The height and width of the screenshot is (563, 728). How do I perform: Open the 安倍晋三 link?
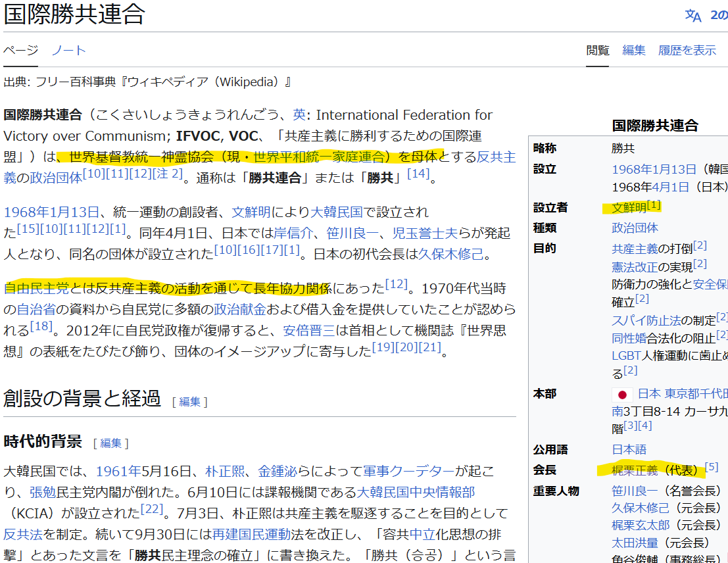[x=309, y=331]
